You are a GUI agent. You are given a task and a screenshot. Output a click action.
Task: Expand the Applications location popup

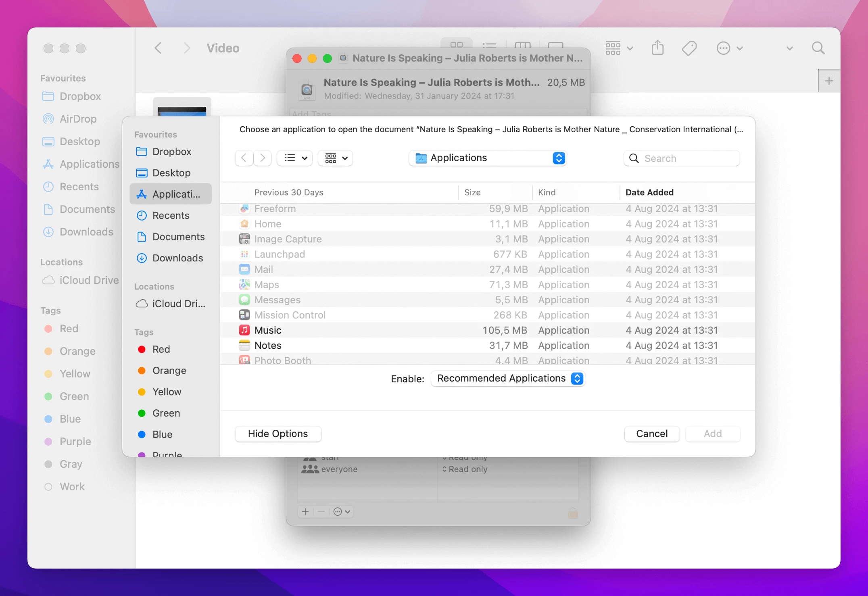click(x=488, y=158)
